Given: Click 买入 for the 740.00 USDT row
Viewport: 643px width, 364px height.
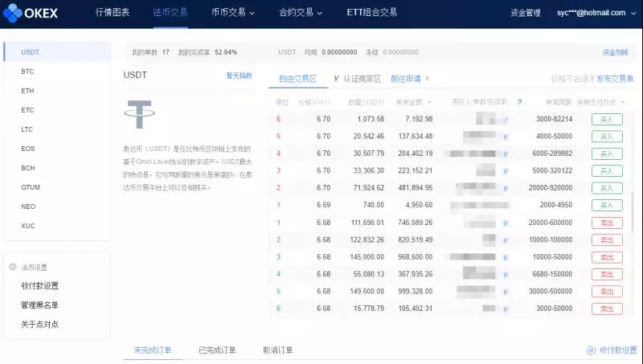Looking at the screenshot, I should [607, 206].
